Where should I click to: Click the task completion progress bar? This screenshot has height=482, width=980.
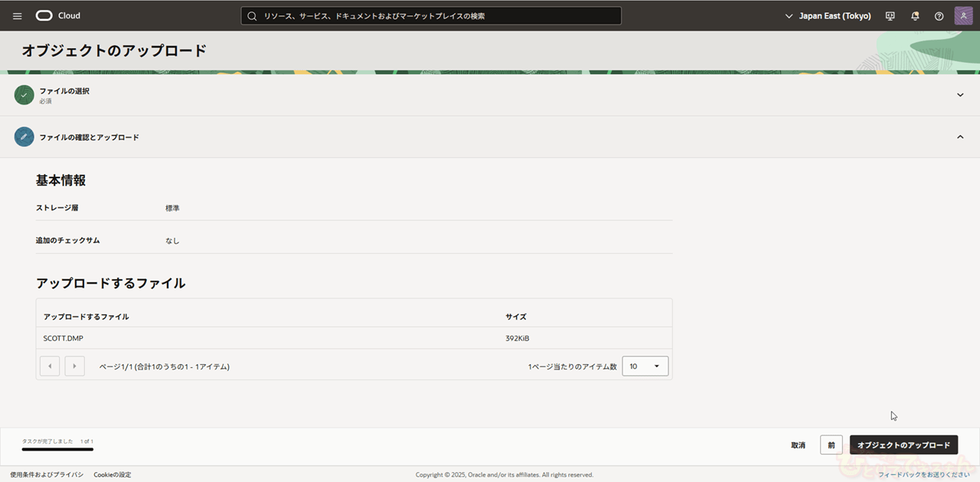(57, 449)
